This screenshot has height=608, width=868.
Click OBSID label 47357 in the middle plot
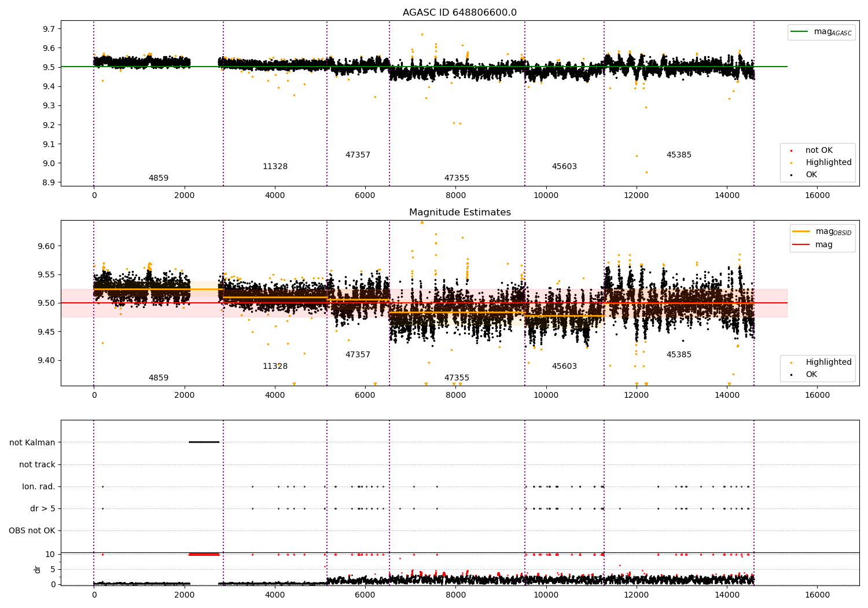358,355
